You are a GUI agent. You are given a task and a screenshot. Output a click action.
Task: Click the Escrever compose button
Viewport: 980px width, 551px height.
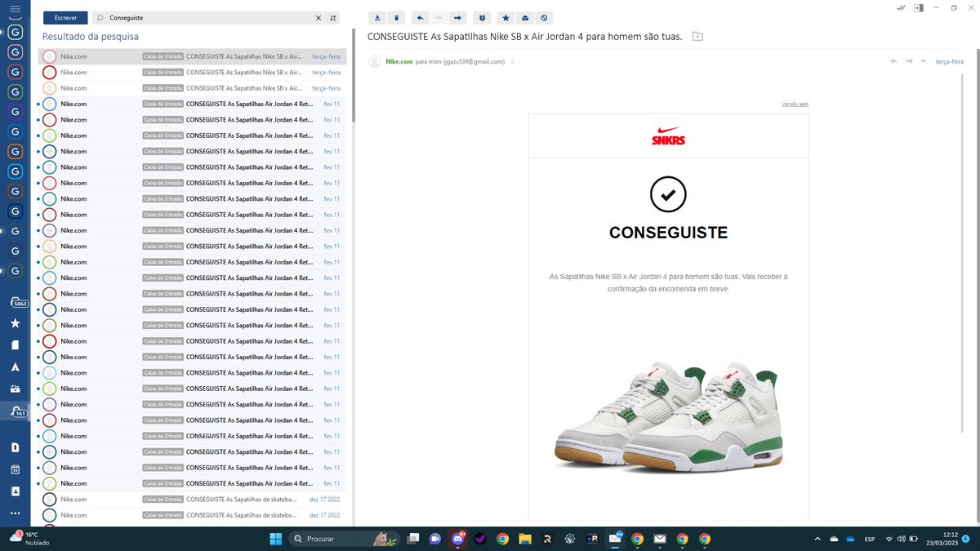pos(65,17)
